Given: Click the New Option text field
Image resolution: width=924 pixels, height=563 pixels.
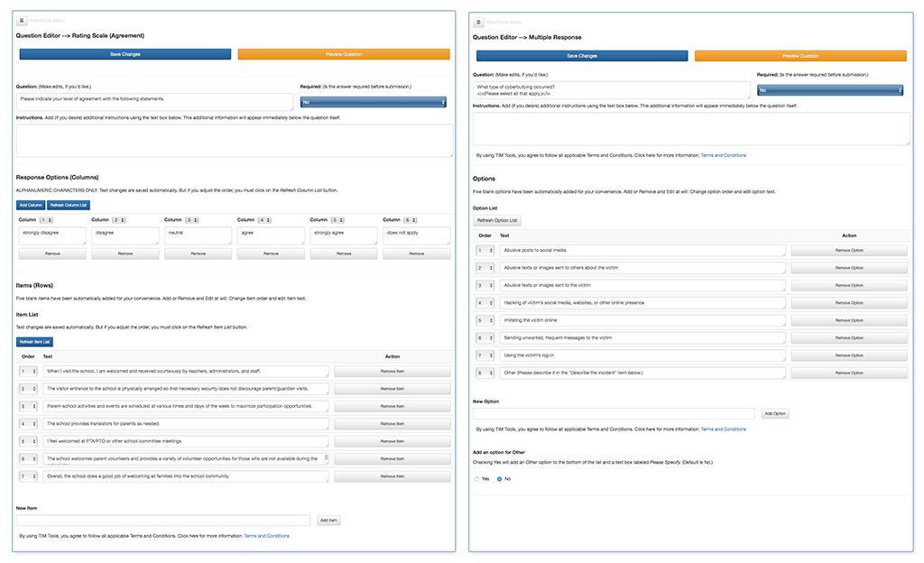Looking at the screenshot, I should (614, 413).
